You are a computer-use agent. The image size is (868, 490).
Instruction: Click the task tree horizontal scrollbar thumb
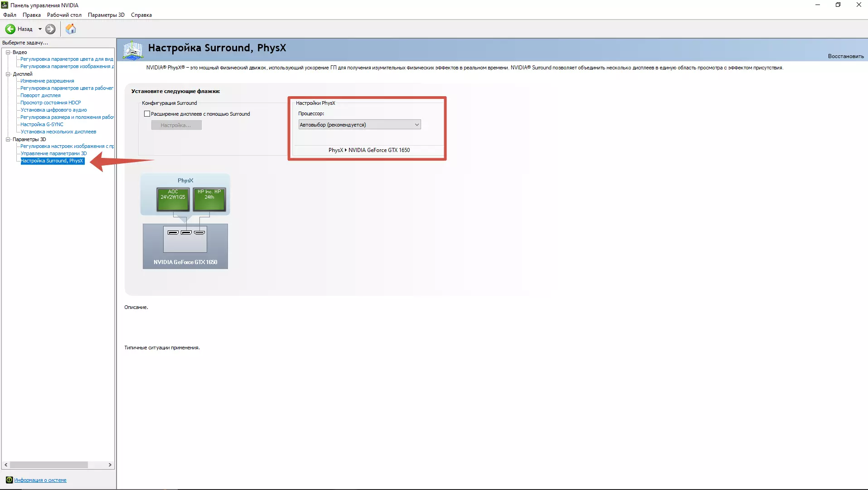click(x=49, y=465)
